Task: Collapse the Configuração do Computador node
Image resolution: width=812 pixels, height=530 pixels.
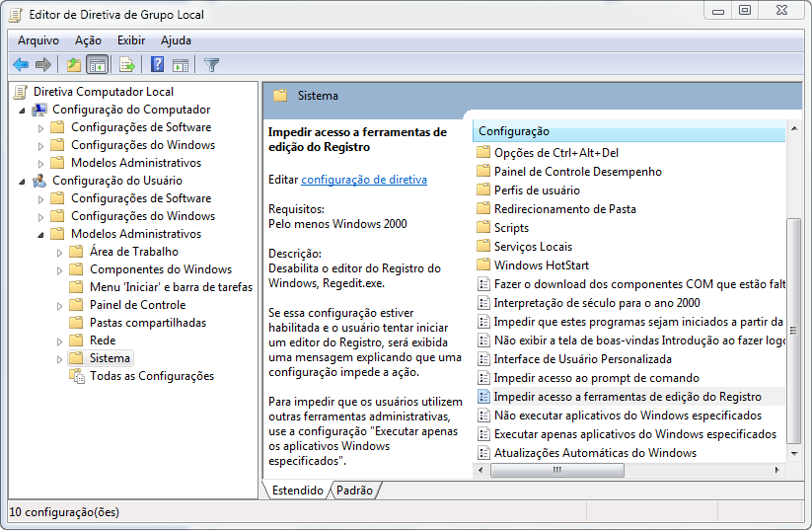Action: (22, 111)
